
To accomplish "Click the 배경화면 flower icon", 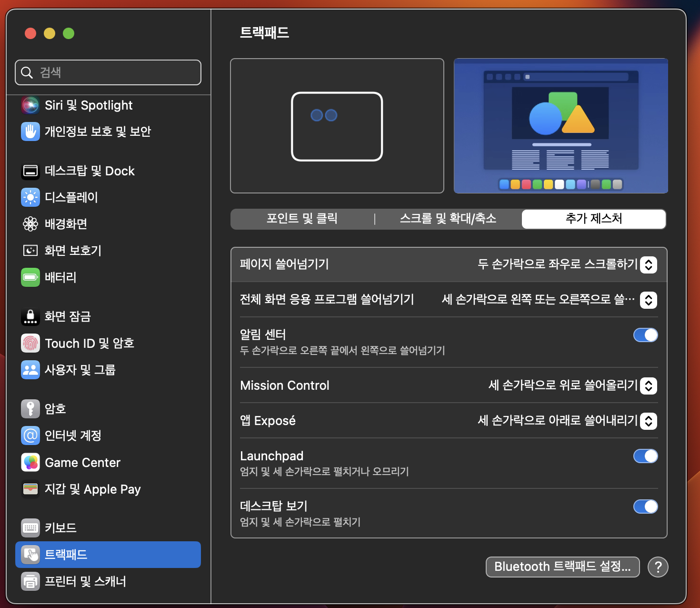I will [30, 224].
